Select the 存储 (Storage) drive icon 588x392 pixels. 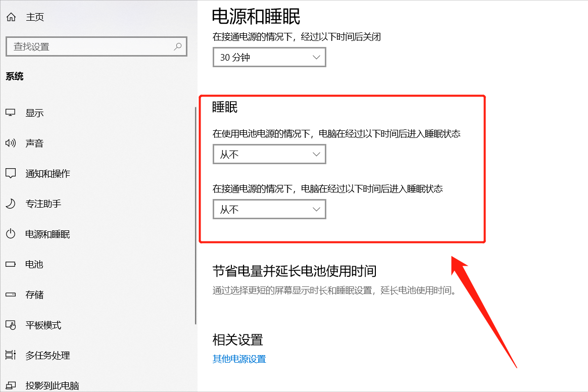pyautogui.click(x=11, y=295)
